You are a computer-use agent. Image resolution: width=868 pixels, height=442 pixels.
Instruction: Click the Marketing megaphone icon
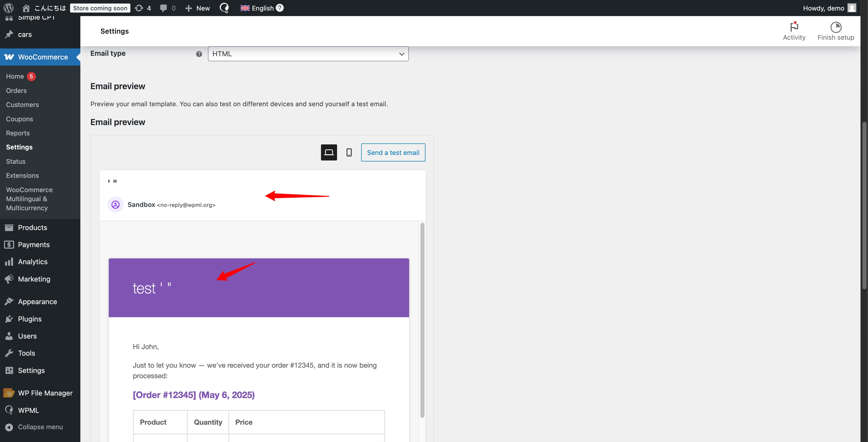[x=9, y=279]
